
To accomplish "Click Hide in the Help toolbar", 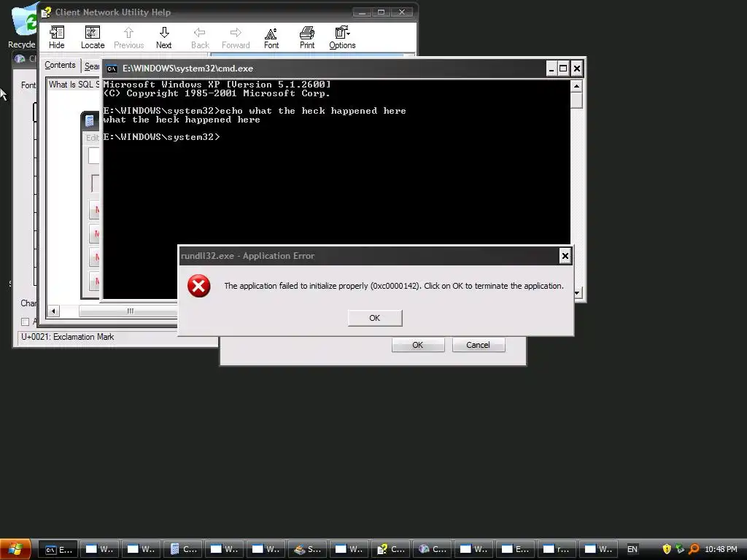I will click(x=57, y=38).
